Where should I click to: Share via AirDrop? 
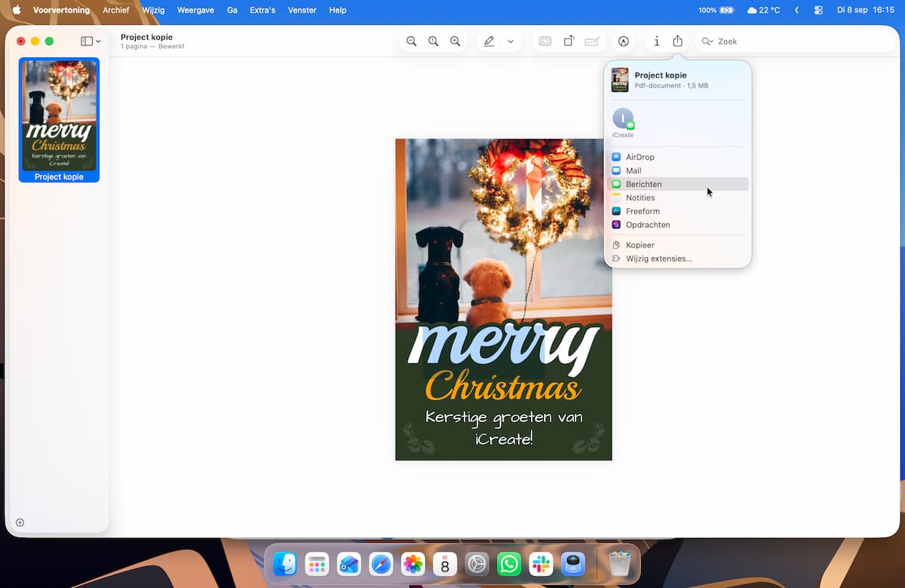[x=677, y=157]
